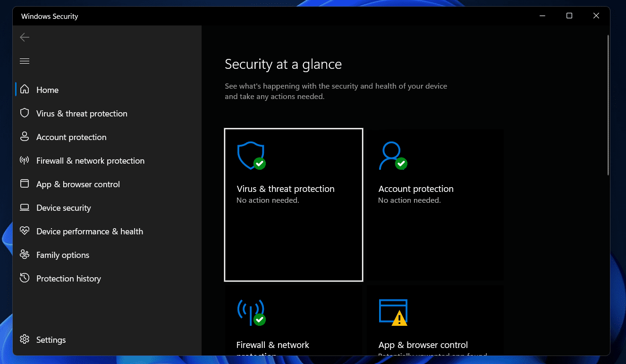The image size is (626, 364).
Task: Click the back navigation arrow
Action: (x=24, y=37)
